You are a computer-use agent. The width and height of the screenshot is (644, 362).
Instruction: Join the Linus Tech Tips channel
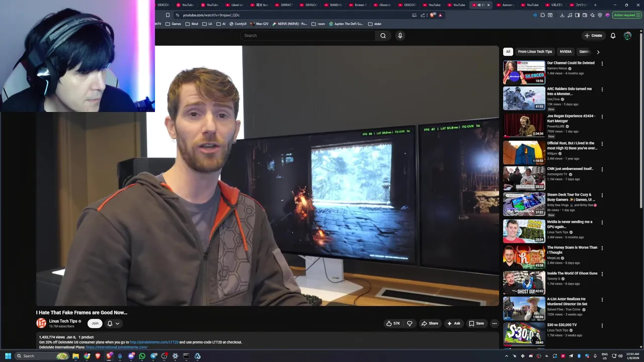coord(95,323)
